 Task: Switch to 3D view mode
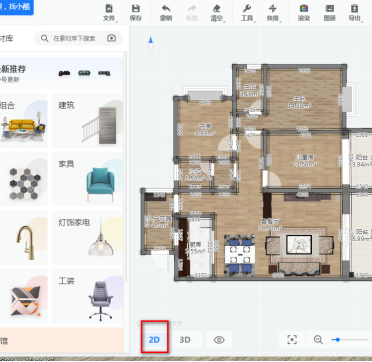click(185, 340)
